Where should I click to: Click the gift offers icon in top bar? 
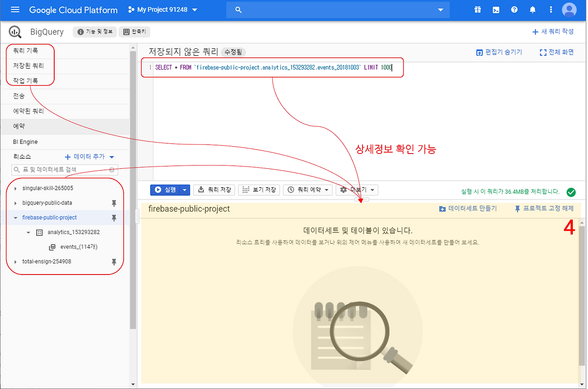477,9
